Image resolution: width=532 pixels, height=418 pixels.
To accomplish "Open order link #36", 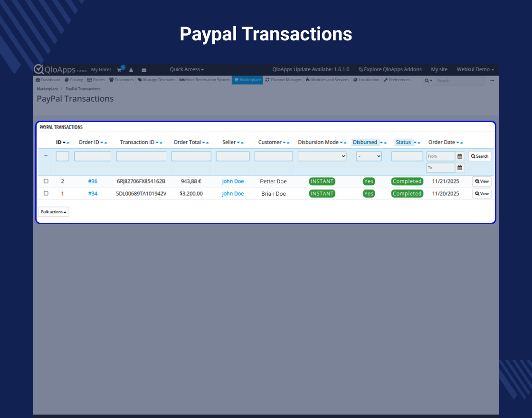I will click(x=93, y=181).
